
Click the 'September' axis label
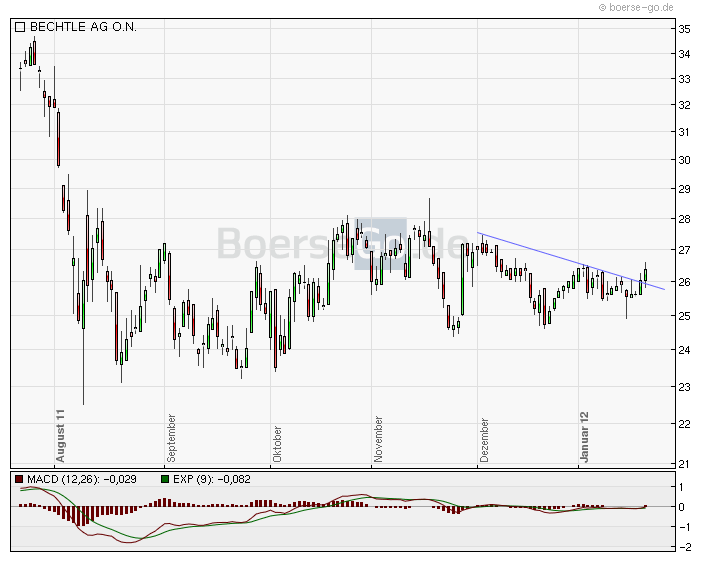171,438
